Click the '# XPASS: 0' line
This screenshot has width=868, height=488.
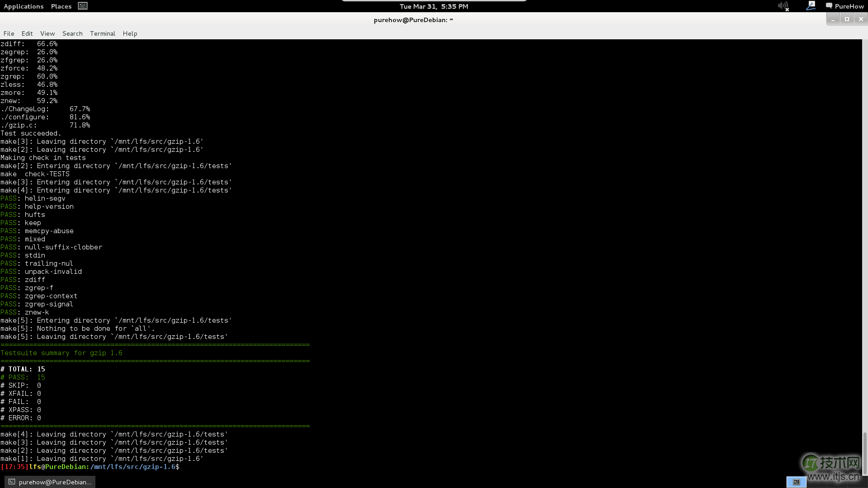(x=21, y=410)
